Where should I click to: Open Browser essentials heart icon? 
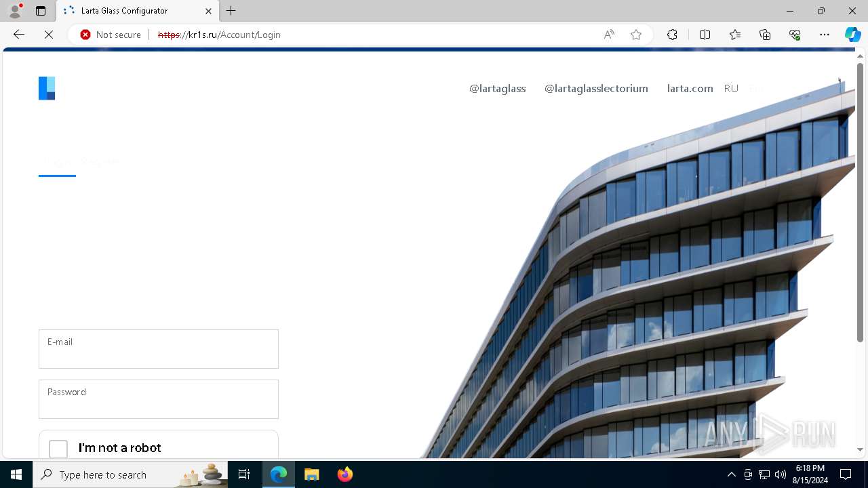pyautogui.click(x=795, y=35)
